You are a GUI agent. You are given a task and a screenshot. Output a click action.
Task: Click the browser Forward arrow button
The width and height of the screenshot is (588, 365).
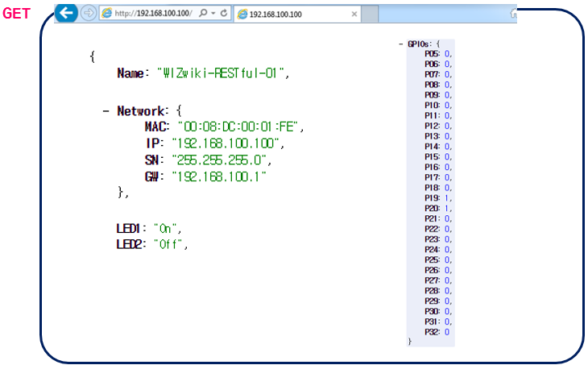[x=89, y=13]
